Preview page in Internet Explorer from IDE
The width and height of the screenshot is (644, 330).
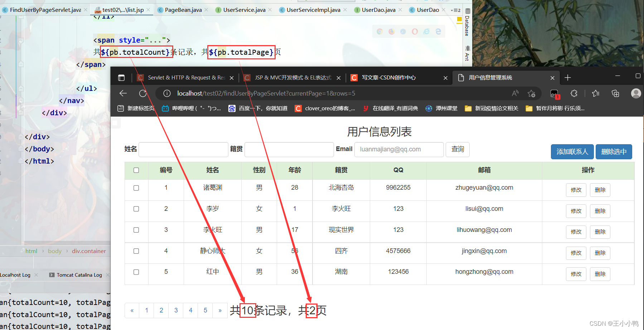pos(426,31)
